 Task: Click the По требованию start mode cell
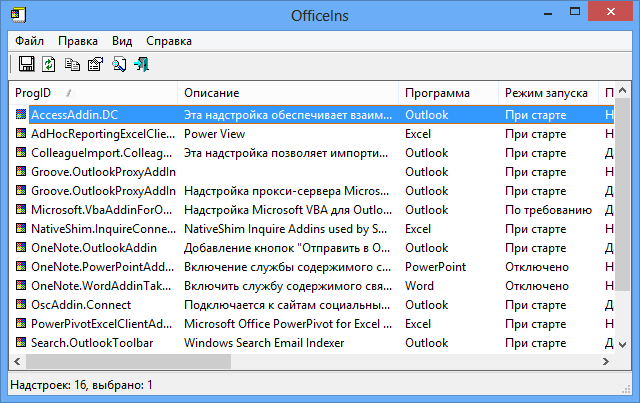548,210
